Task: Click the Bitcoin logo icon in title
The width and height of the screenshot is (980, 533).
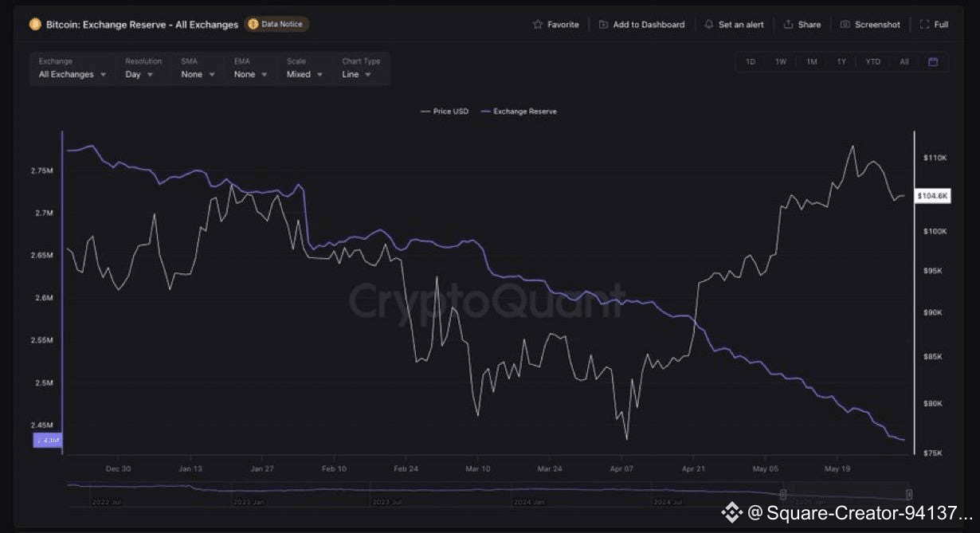Action: pyautogui.click(x=35, y=25)
